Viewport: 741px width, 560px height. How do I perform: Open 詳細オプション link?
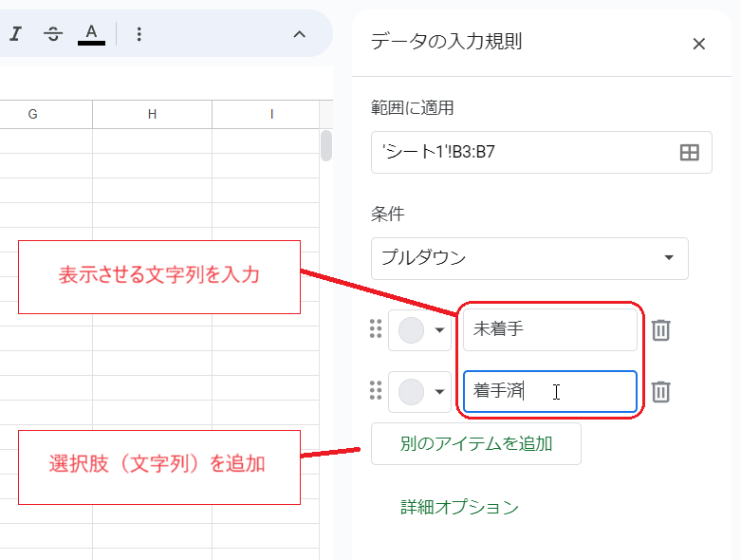(459, 507)
